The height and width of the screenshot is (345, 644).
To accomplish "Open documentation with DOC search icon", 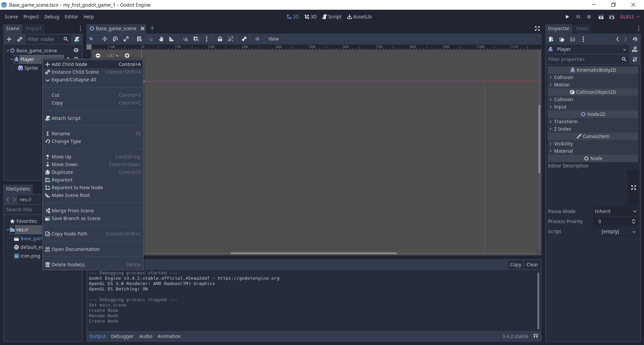I will (635, 49).
